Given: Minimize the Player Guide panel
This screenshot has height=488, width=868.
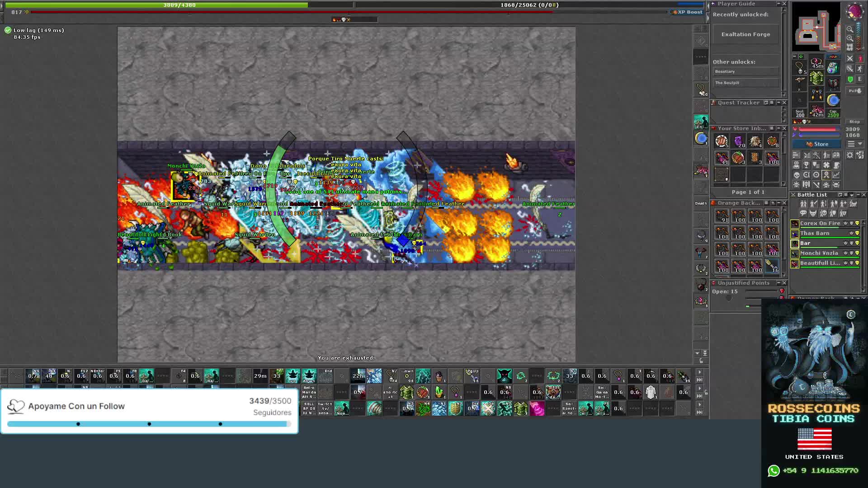Looking at the screenshot, I should click(778, 4).
